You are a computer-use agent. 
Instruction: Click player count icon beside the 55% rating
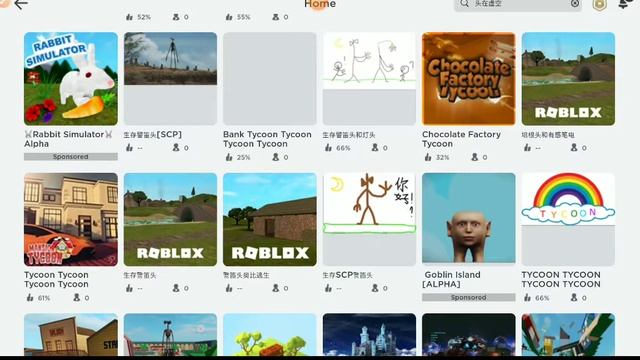point(276,17)
